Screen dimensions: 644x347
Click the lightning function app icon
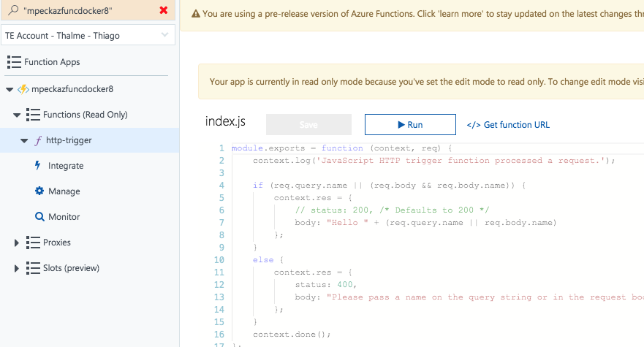[23, 89]
